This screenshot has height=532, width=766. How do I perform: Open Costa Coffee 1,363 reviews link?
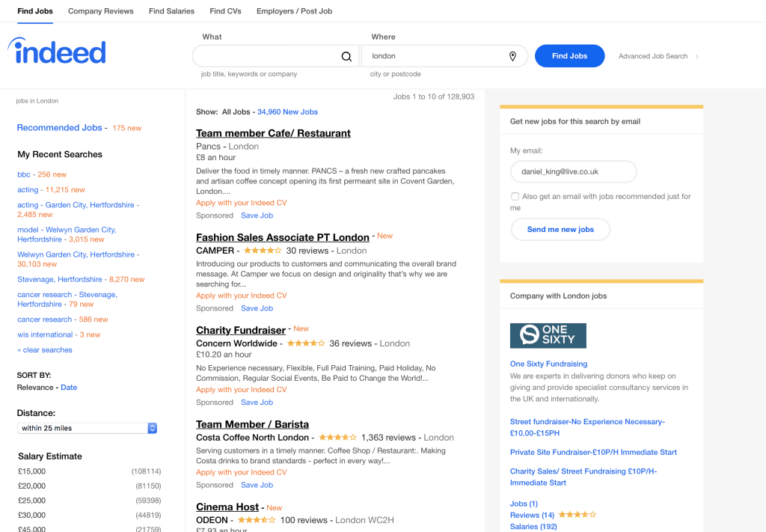coord(388,438)
